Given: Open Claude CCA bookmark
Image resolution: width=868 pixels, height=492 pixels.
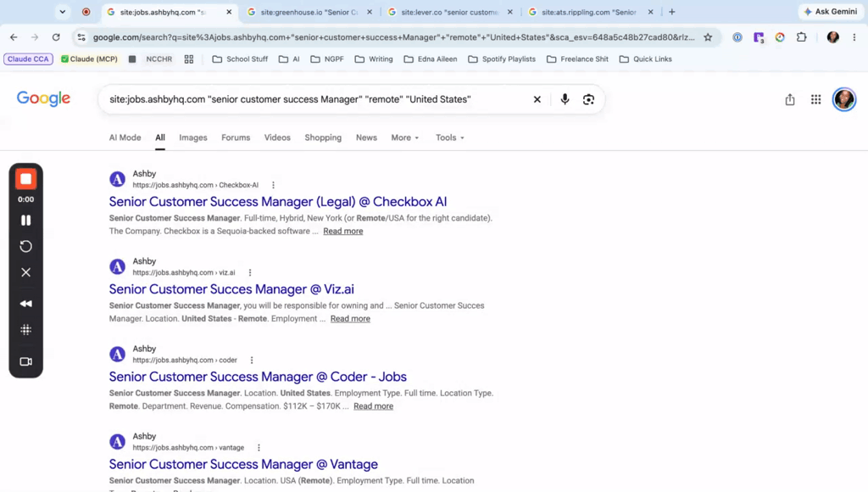Looking at the screenshot, I should coord(28,59).
